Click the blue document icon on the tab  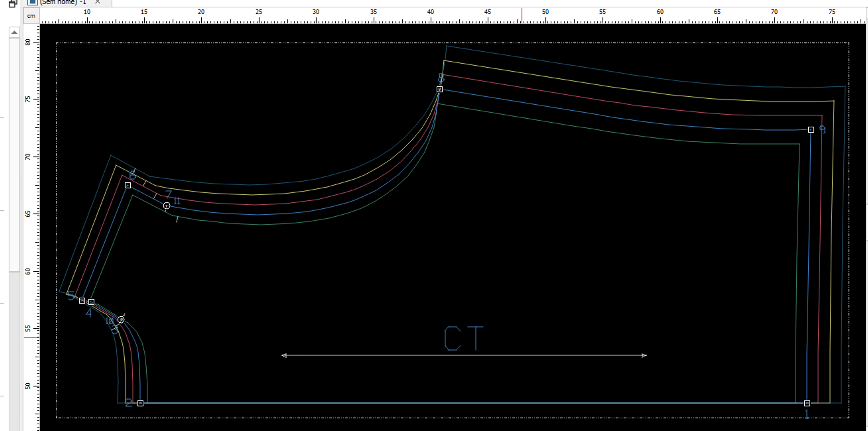click(32, 2)
